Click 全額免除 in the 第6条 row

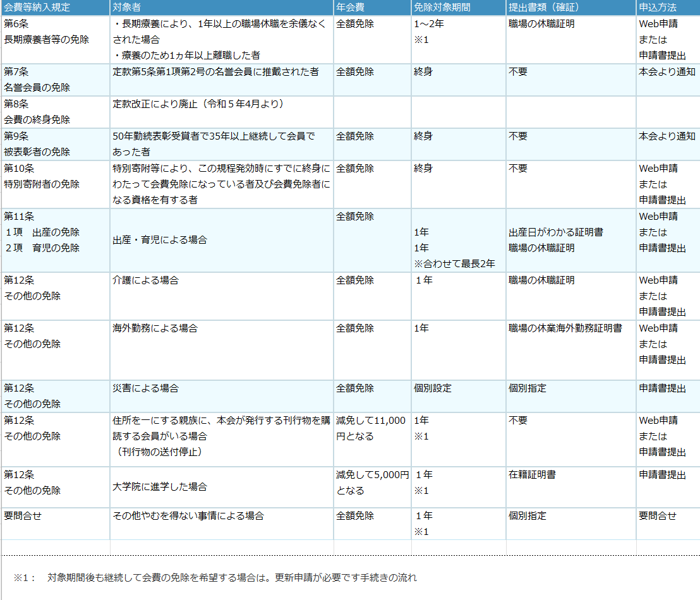355,23
